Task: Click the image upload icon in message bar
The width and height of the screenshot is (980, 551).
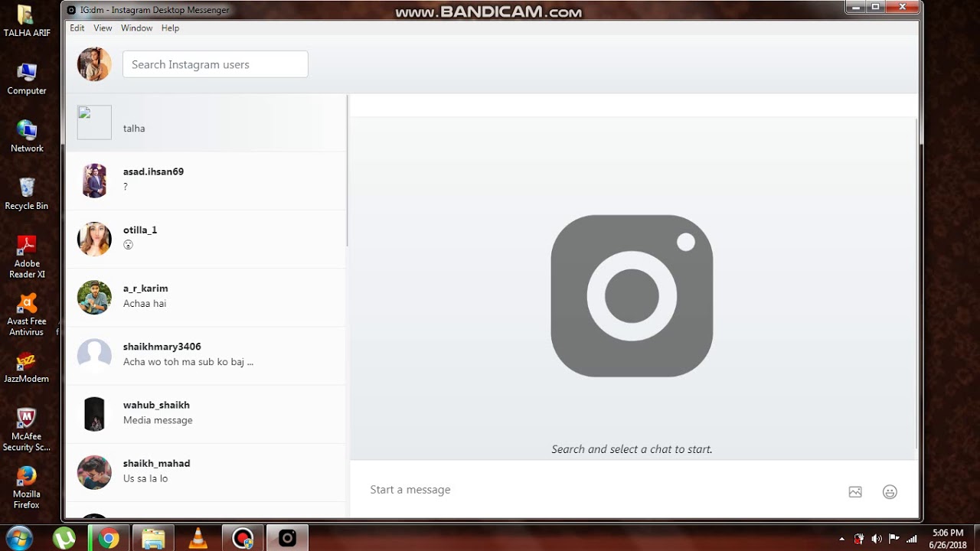Action: pyautogui.click(x=855, y=492)
